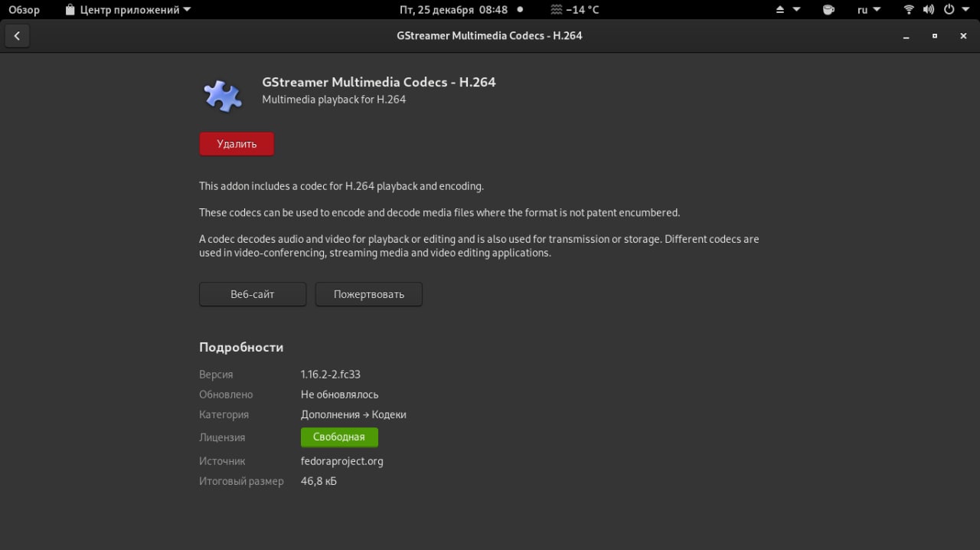Click the red Удалить button
The height and width of the screenshot is (550, 980).
(237, 144)
